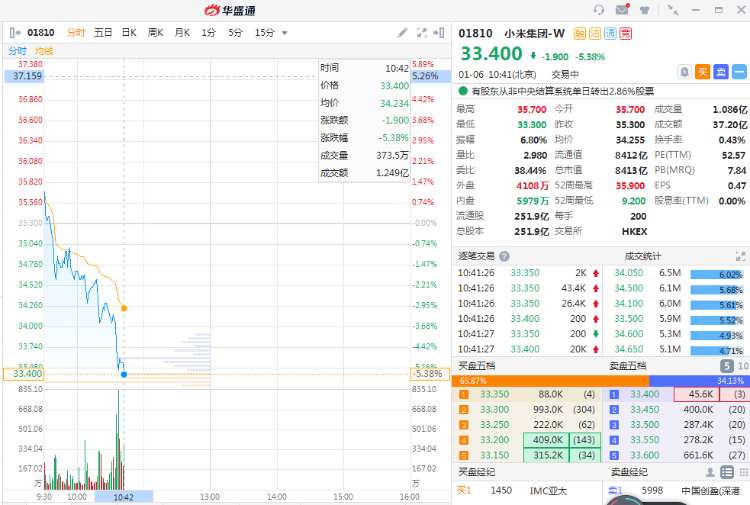Open help for 逐笔交易
Screen dimensions: 750x505
click(504, 256)
